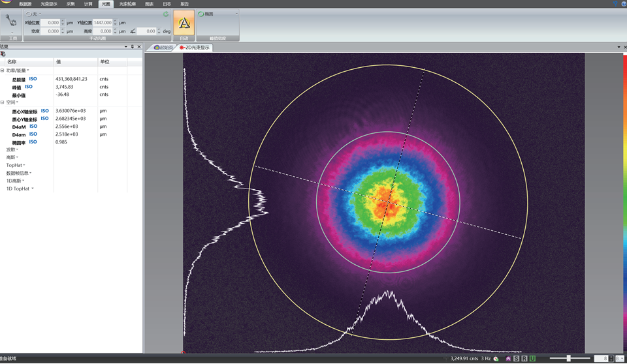Click ISO badge next to 总能量

(x=33, y=79)
